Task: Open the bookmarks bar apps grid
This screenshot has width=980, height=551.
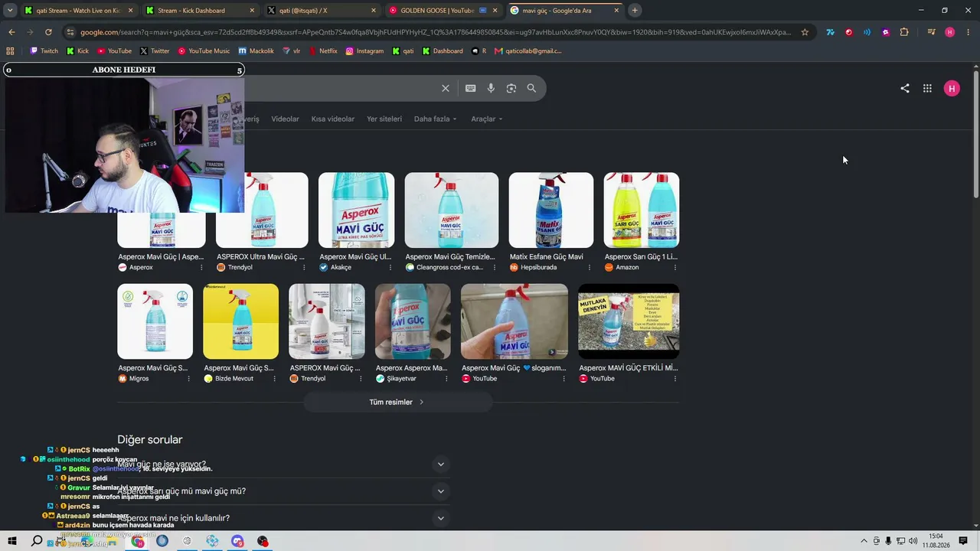Action: [x=10, y=51]
